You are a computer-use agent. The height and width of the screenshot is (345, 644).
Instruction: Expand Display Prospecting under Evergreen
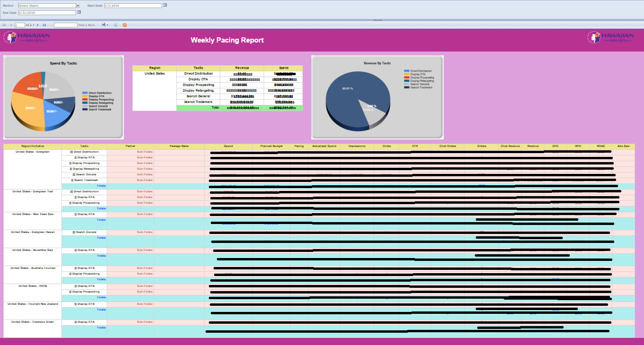70,164
